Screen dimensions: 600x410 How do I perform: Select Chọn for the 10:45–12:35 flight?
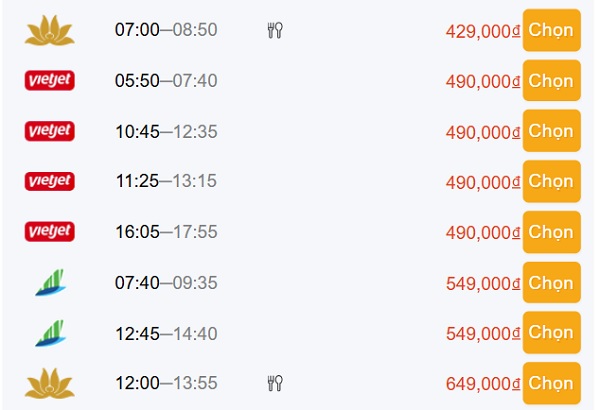[551, 131]
